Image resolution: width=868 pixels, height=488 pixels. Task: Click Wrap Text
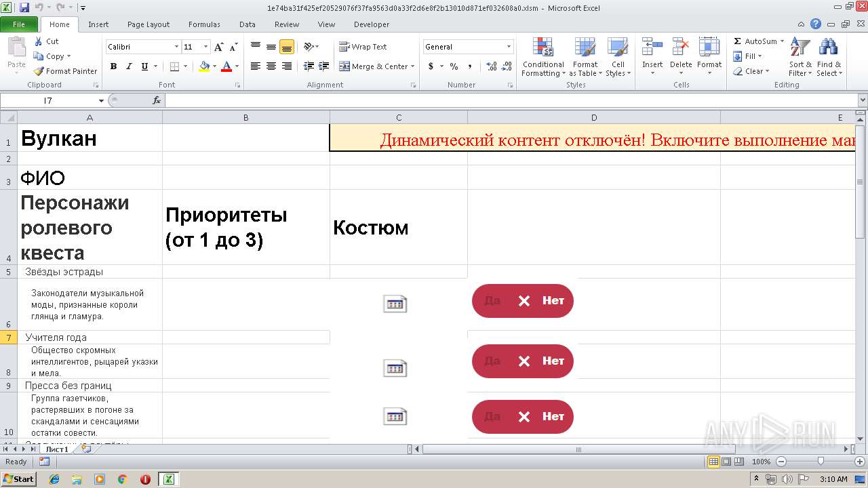tap(363, 47)
